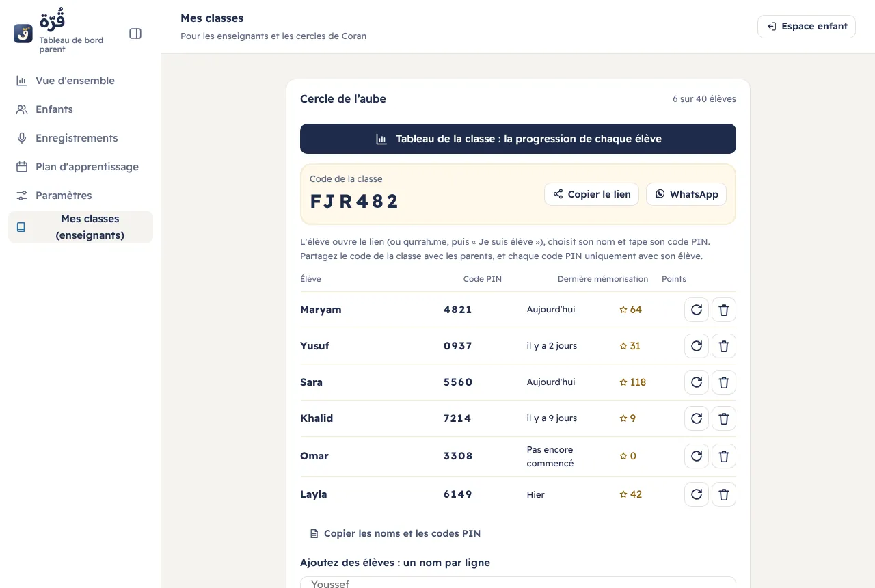Delete student Omar
Image resolution: width=875 pixels, height=588 pixels.
(724, 456)
